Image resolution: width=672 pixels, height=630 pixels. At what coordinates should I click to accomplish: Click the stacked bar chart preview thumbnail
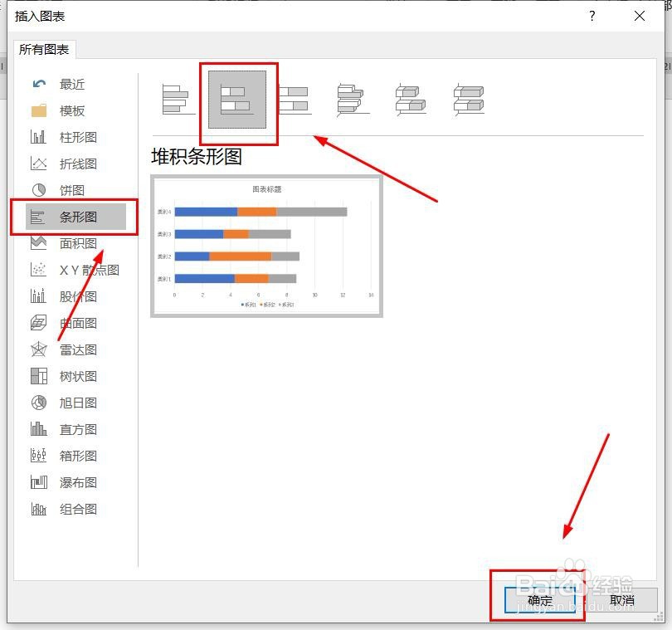pyautogui.click(x=267, y=244)
